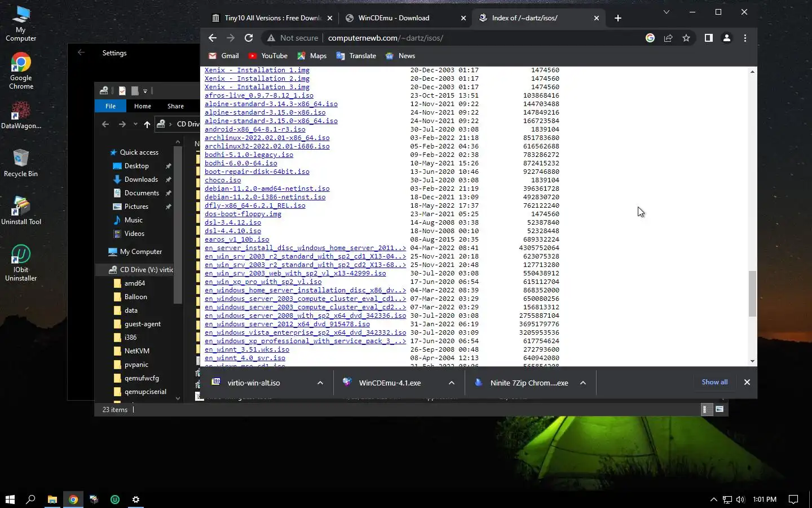This screenshot has width=812, height=508.
Task: Reload the page in Chrome
Action: tap(248, 38)
